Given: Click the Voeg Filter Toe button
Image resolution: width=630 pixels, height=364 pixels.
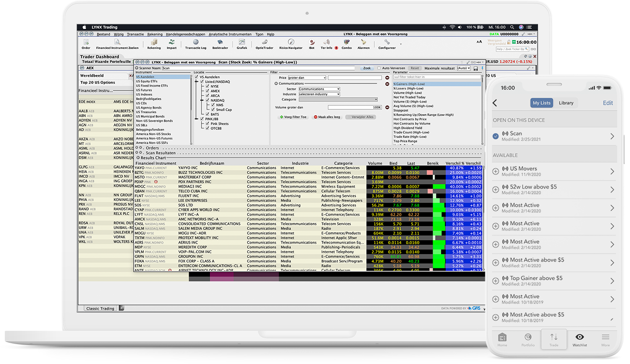Looking at the screenshot, I should click(x=294, y=117).
